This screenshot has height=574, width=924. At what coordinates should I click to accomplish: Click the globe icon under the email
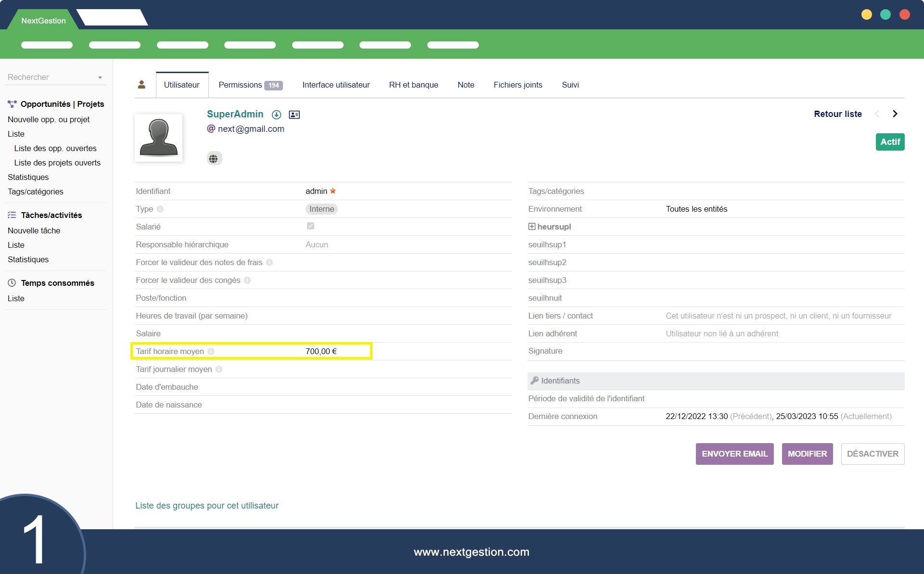pyautogui.click(x=214, y=159)
